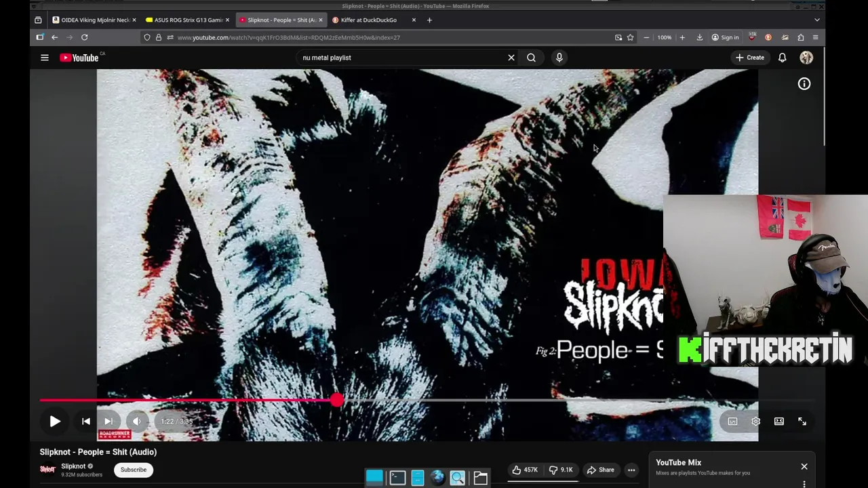Viewport: 868px width, 488px height.
Task: Zoom out the page with minus
Action: tap(646, 37)
